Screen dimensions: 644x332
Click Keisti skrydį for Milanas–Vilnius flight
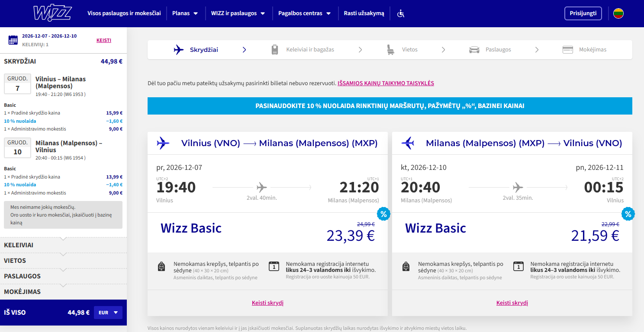coord(512,303)
